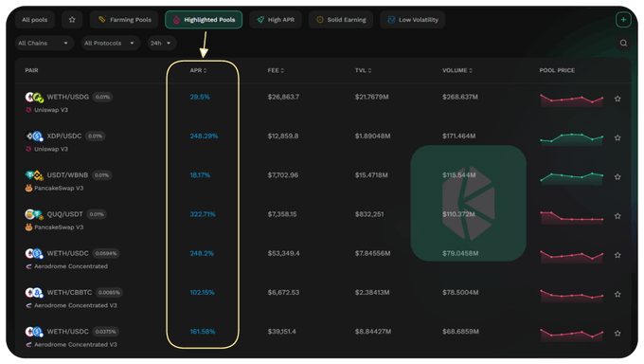Show favorite pools star tab
Screen dimensions: 644x364
[x=72, y=20]
